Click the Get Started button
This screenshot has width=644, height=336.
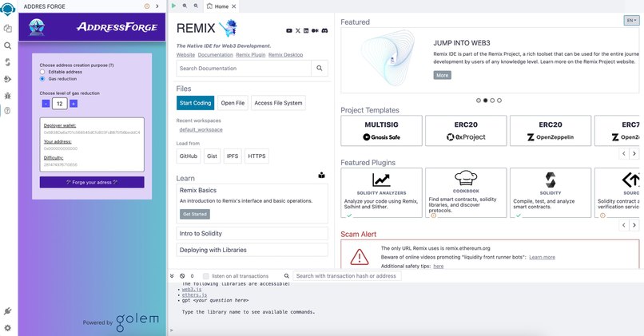[x=195, y=214]
